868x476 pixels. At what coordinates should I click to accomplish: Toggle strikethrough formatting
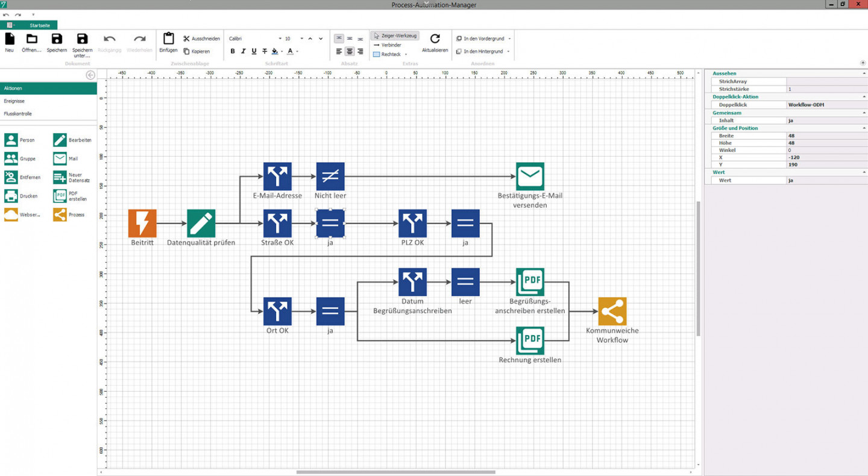click(265, 51)
